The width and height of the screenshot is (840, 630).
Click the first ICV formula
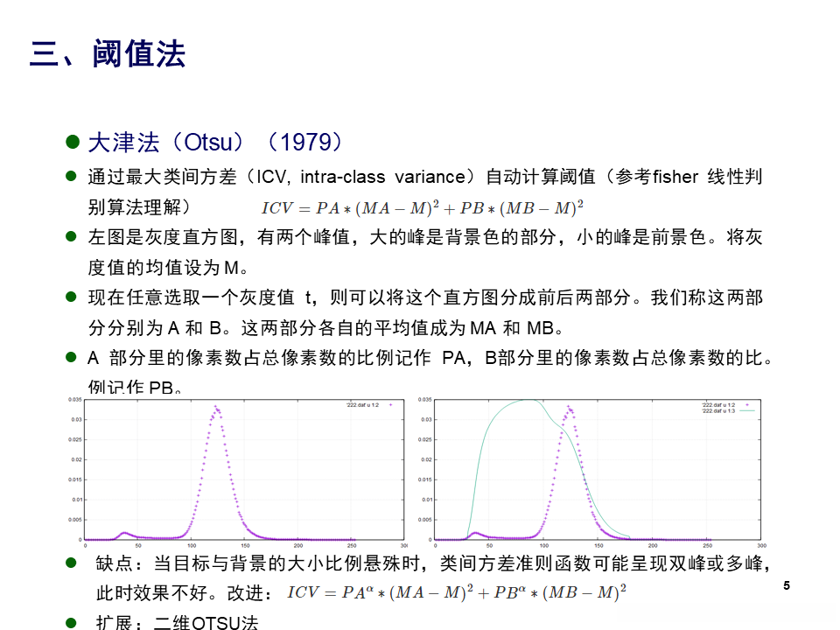click(422, 207)
